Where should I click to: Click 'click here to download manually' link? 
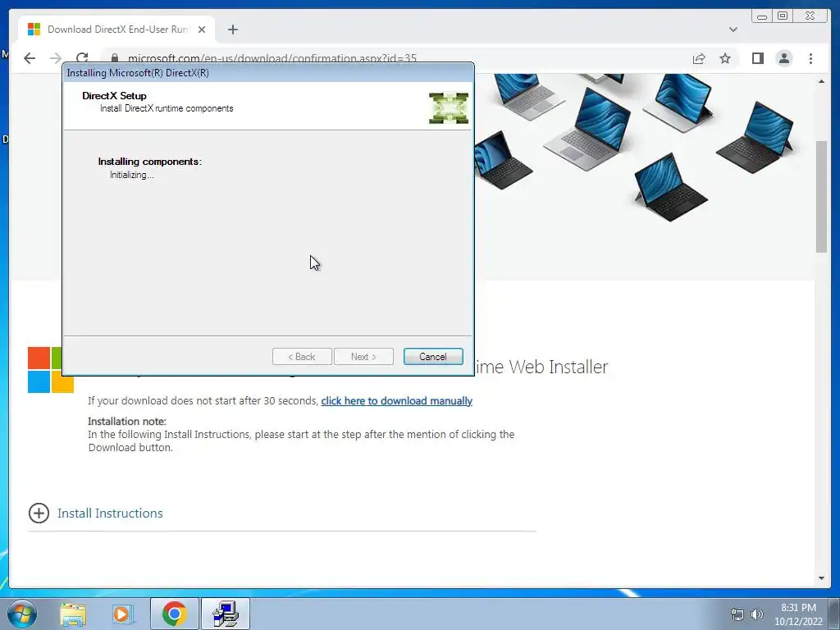tap(396, 400)
